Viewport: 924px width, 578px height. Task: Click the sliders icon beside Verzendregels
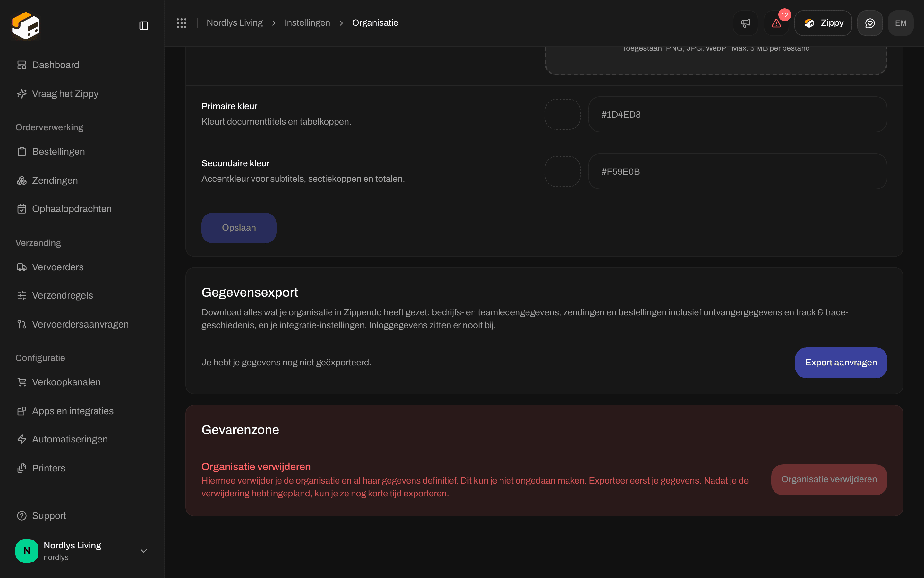pyautogui.click(x=22, y=295)
